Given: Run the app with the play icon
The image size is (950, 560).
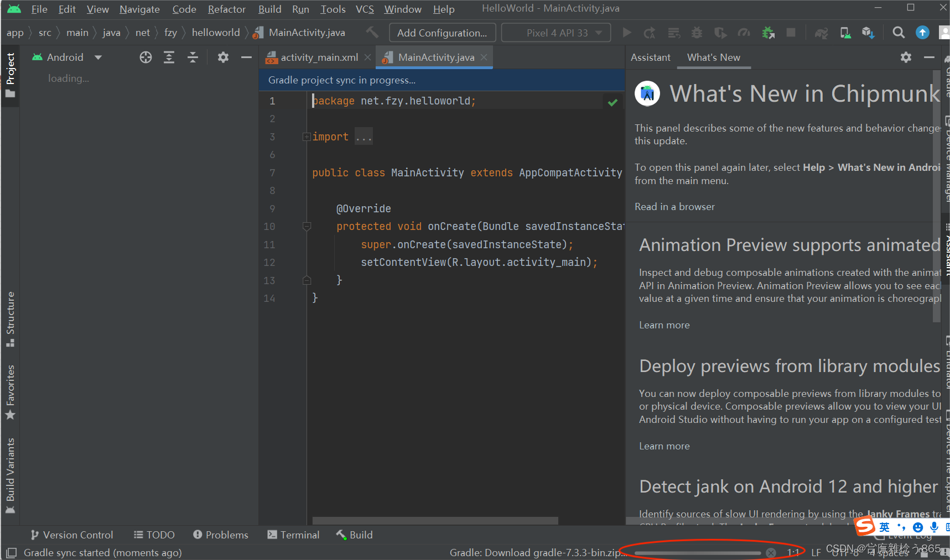Looking at the screenshot, I should tap(627, 33).
